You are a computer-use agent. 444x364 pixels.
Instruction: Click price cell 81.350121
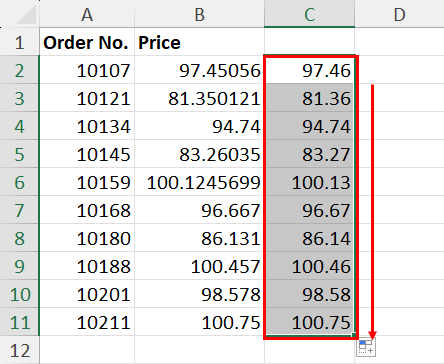tap(199, 98)
